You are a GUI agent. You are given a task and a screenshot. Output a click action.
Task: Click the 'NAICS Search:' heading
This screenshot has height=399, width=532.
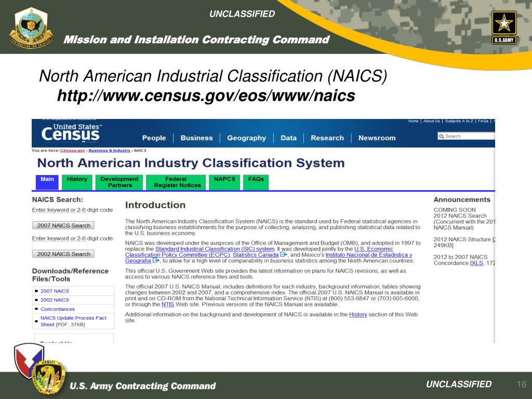(57, 199)
